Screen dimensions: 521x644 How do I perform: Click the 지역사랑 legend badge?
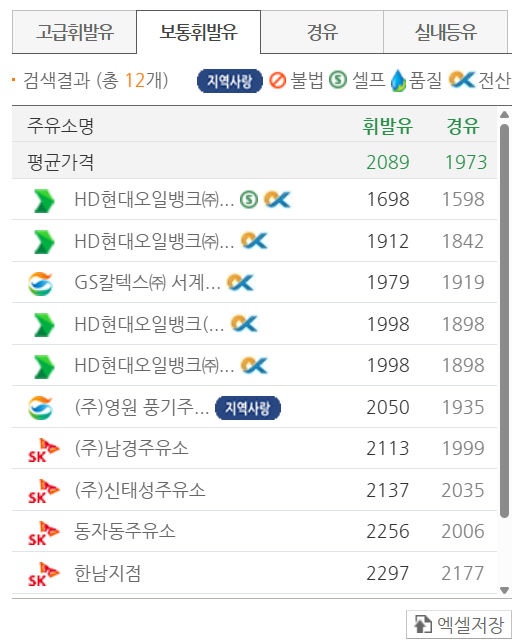click(x=230, y=81)
